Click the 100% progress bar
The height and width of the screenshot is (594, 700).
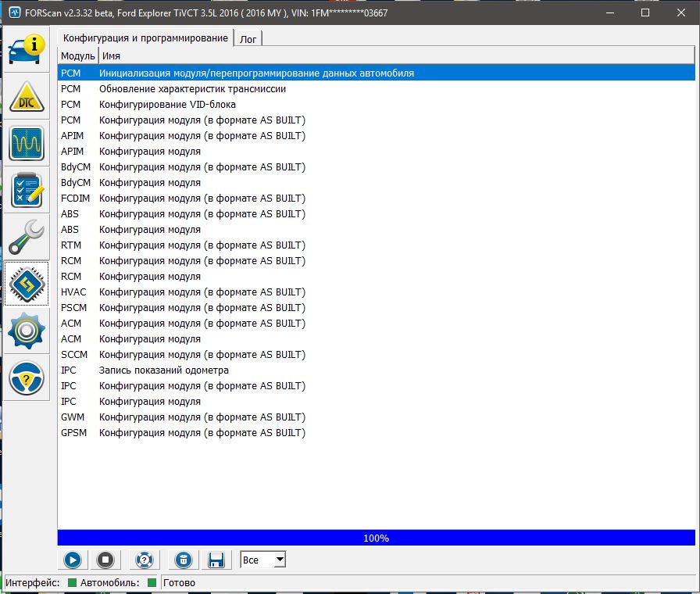coord(376,538)
